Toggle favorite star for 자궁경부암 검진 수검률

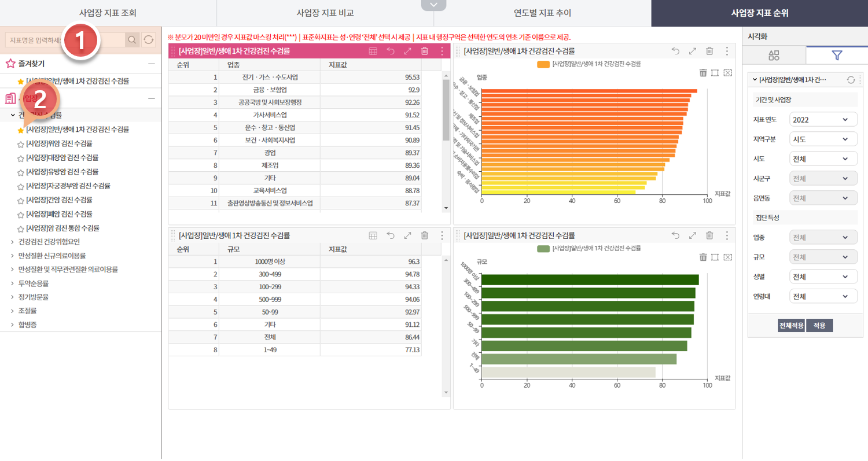tap(21, 186)
